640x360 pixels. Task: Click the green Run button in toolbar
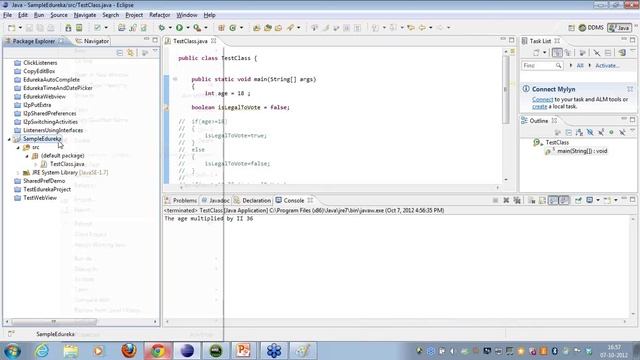[x=179, y=28]
